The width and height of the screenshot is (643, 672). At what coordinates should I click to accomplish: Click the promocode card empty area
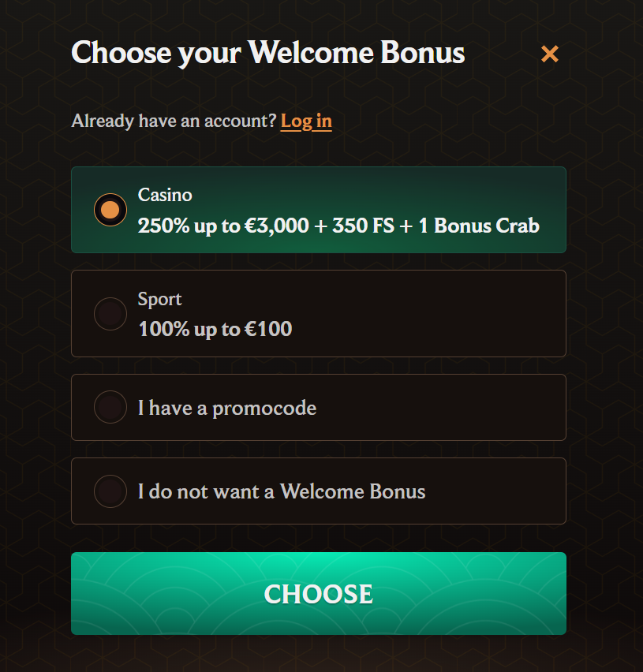pyautogui.click(x=442, y=407)
